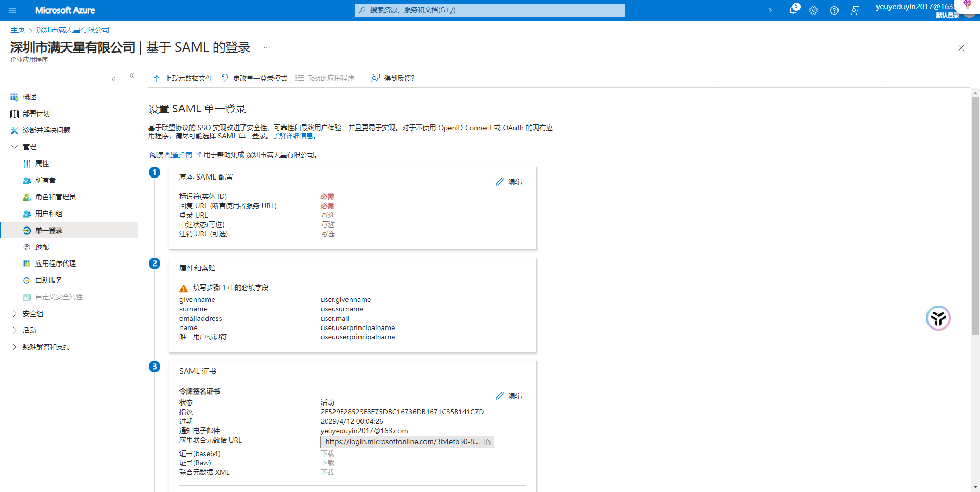The height and width of the screenshot is (492, 980).
Task: Click the 自定义安全属性 icon
Action: point(27,297)
